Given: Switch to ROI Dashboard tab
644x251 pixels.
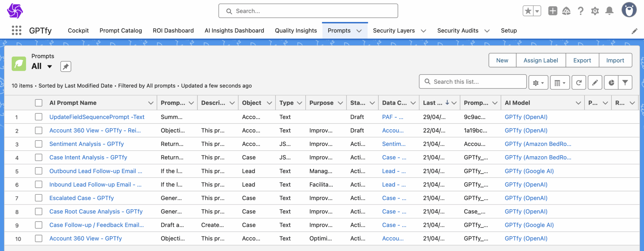Looking at the screenshot, I should tap(173, 31).
